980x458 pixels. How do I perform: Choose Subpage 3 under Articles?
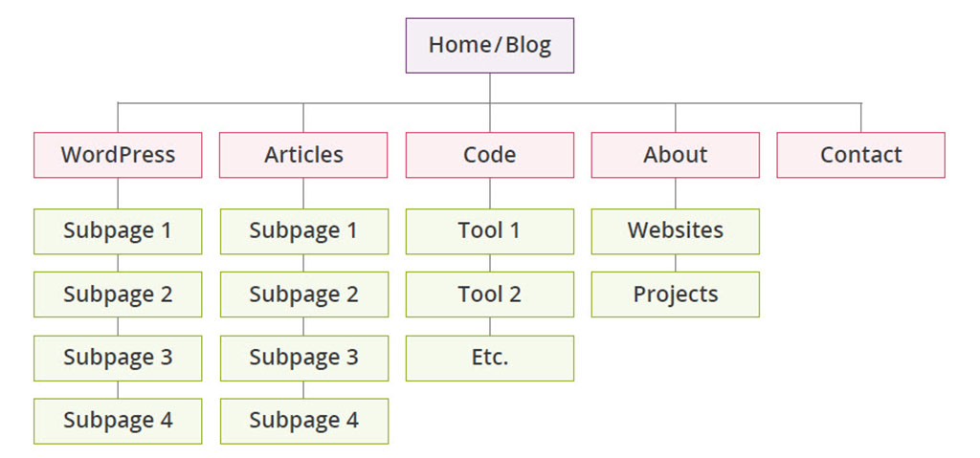[x=303, y=358]
